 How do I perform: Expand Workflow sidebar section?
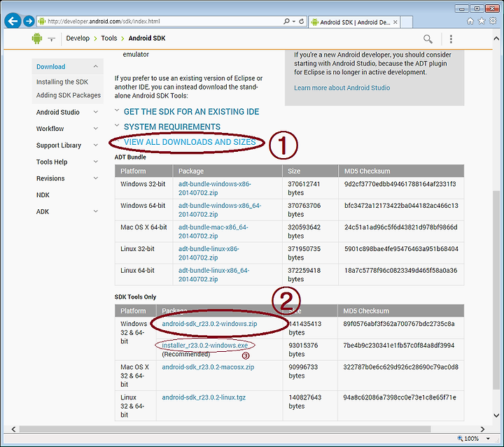pyautogui.click(x=95, y=129)
